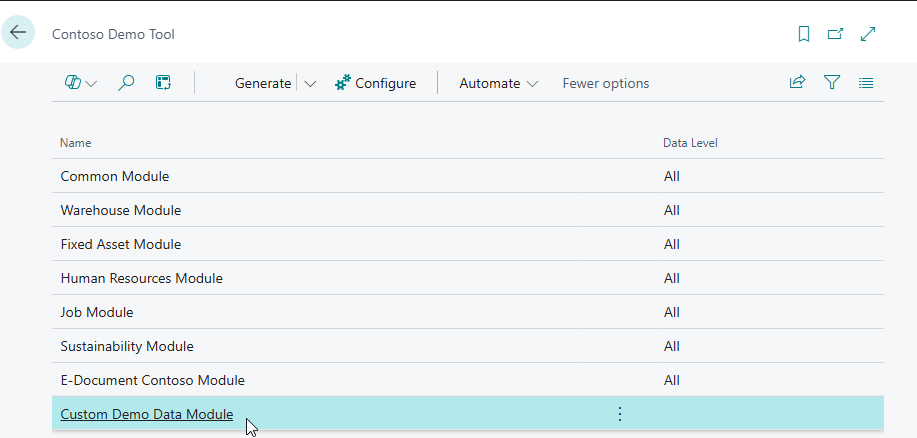Select the Human Resources Module row

pos(468,278)
